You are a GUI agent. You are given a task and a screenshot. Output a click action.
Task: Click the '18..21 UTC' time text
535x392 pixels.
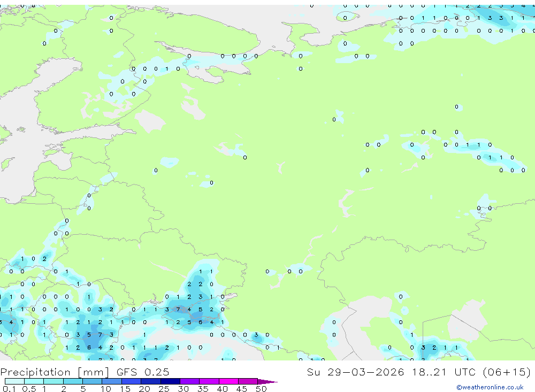pyautogui.click(x=444, y=372)
